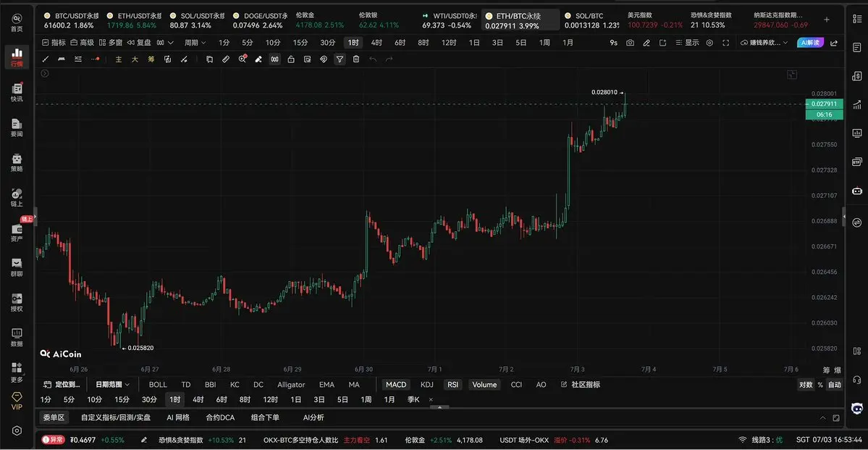Toggle the Volume indicator
The width and height of the screenshot is (868, 450).
[x=484, y=385]
